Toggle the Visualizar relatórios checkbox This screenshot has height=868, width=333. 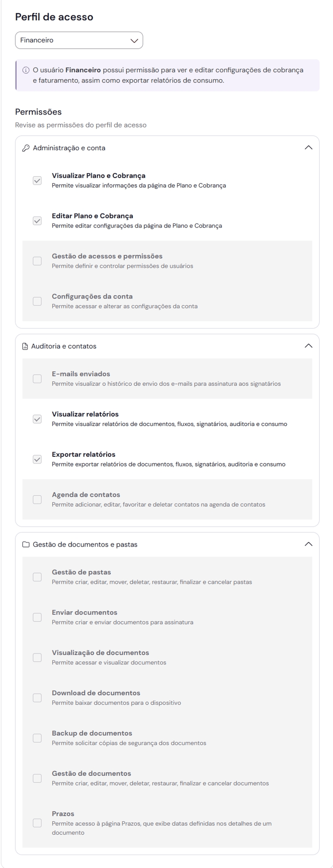37,419
